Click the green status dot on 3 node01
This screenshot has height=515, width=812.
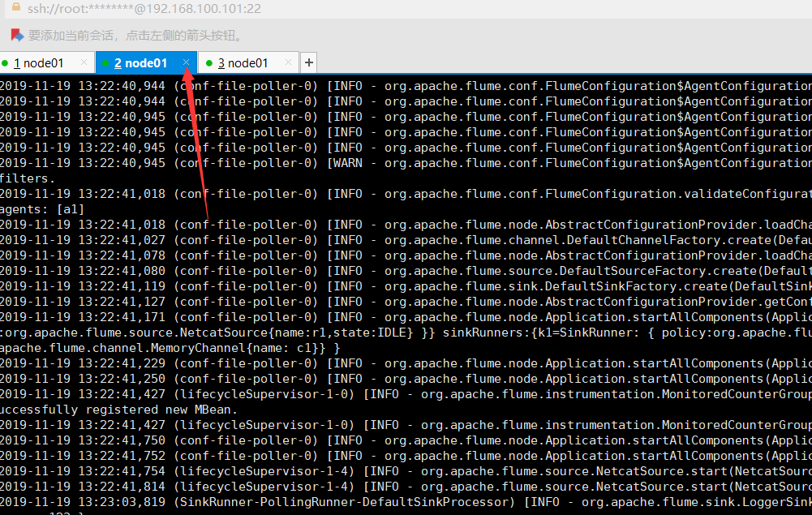209,63
